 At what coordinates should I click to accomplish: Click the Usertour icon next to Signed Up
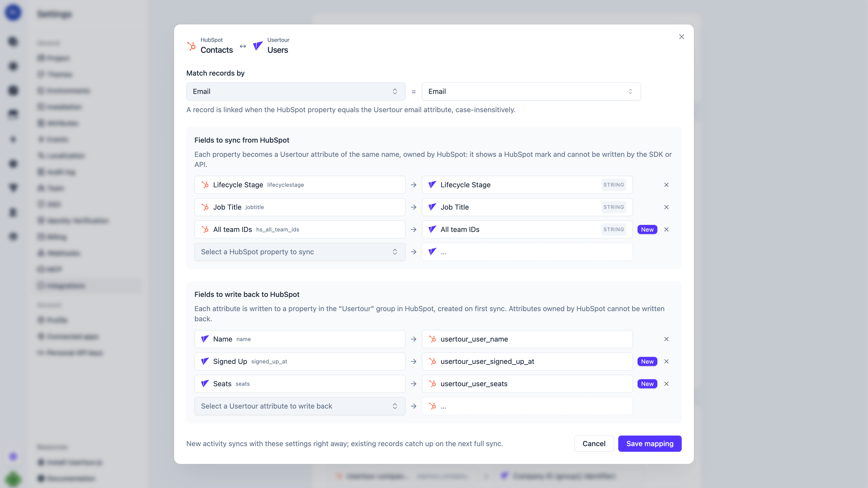205,361
